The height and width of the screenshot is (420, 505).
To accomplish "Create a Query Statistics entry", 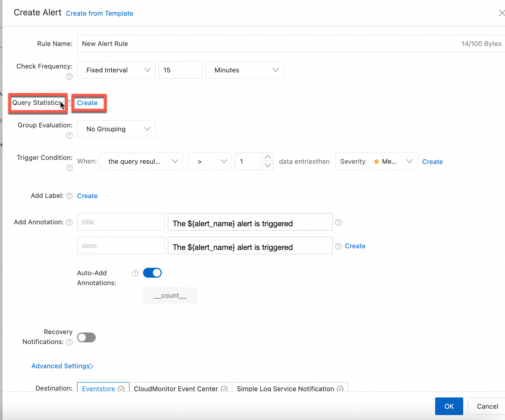I will 87,103.
